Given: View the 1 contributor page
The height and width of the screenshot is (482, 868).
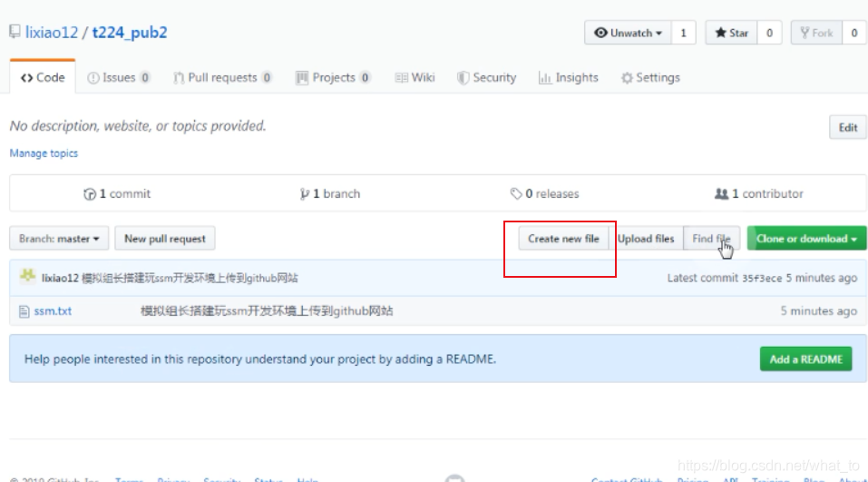Looking at the screenshot, I should pyautogui.click(x=759, y=194).
